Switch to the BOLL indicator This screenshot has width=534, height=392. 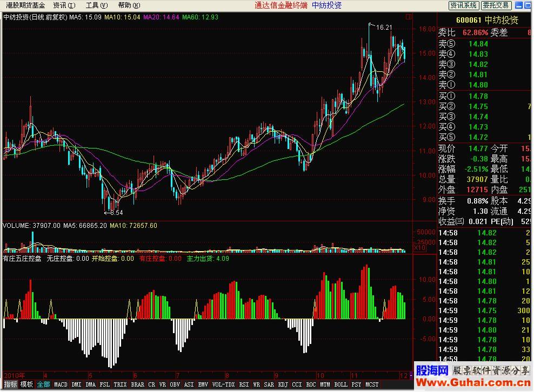click(341, 384)
